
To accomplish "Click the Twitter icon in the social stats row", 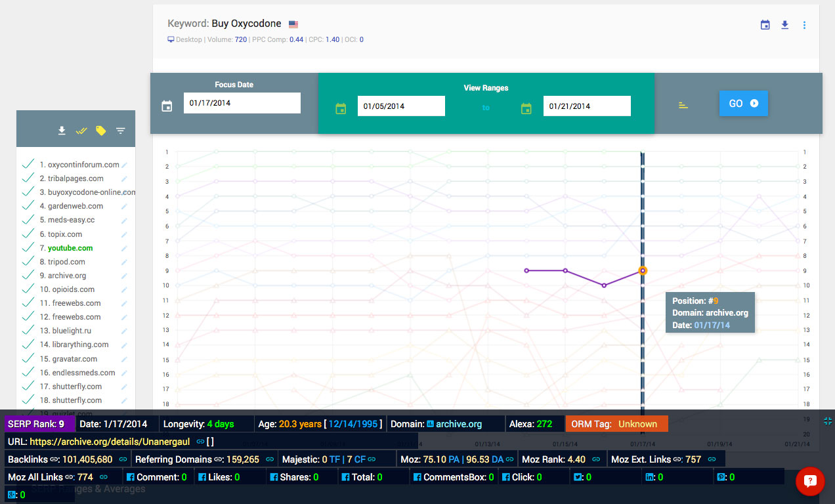I will (578, 477).
